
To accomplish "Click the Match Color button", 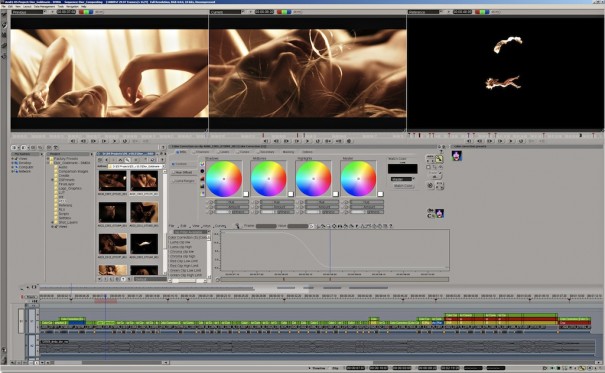I will (x=403, y=186).
